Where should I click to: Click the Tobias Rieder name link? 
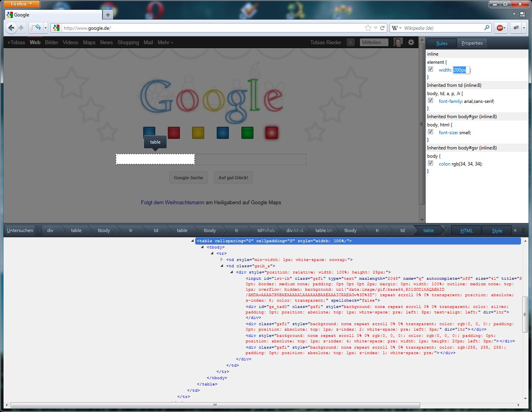pyautogui.click(x=326, y=42)
